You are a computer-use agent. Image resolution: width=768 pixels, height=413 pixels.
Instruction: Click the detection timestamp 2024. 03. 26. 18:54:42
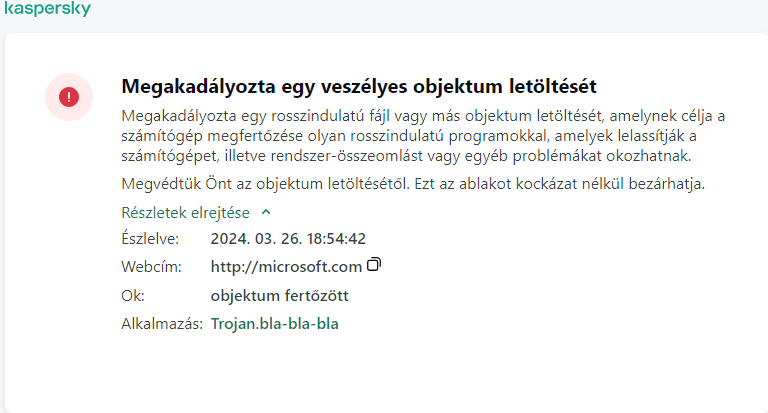(x=288, y=239)
